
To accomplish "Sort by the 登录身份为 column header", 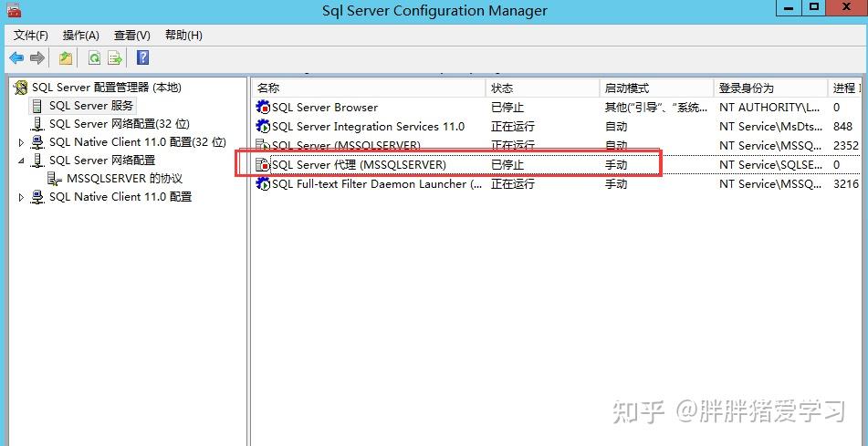I will click(771, 88).
